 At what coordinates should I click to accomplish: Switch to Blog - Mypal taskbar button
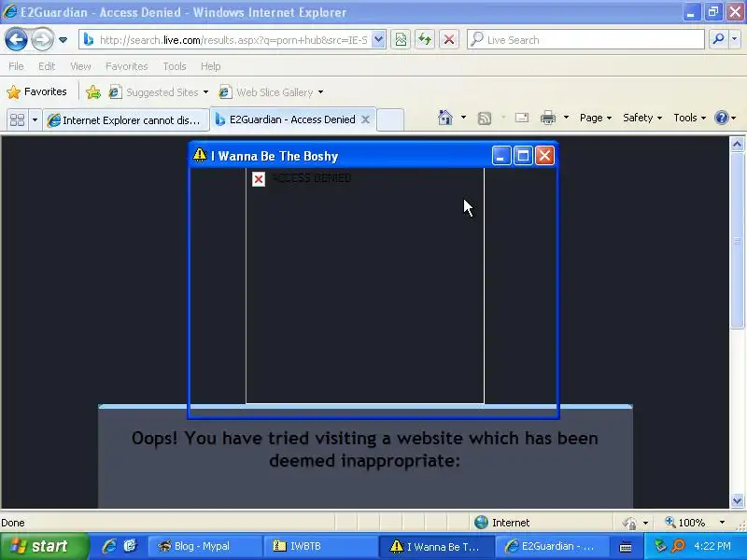[204, 546]
